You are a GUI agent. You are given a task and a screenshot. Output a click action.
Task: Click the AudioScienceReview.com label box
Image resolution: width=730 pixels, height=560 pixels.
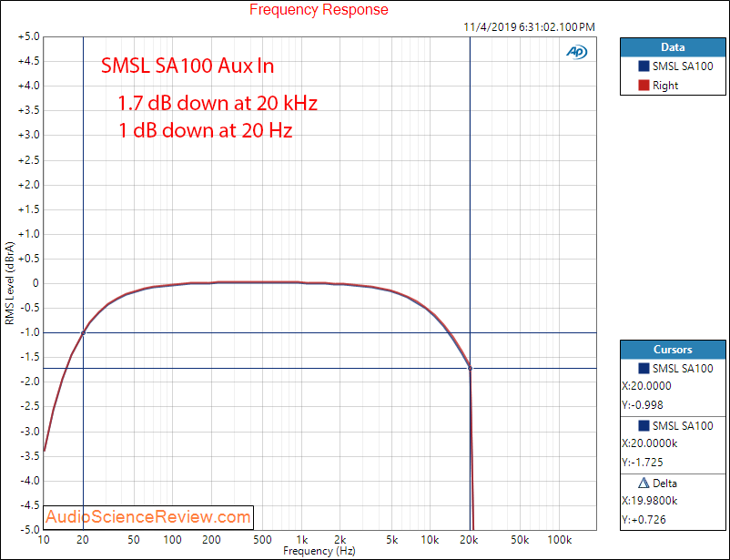(148, 517)
